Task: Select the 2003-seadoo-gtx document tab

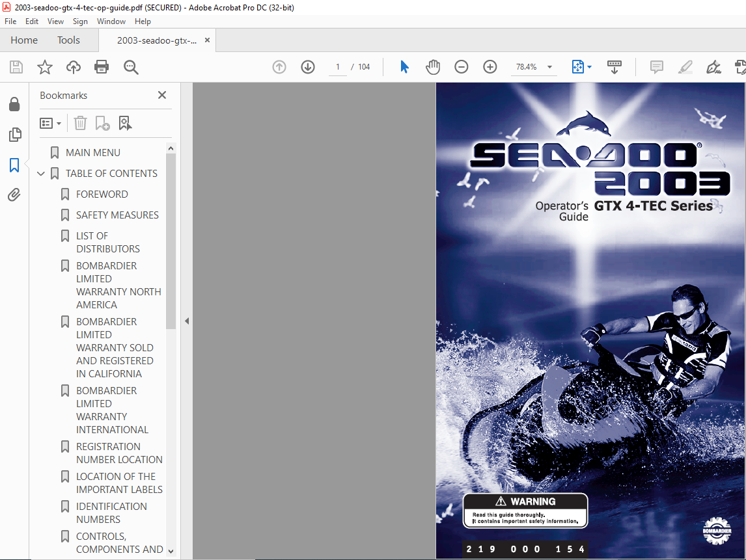Action: (x=156, y=40)
